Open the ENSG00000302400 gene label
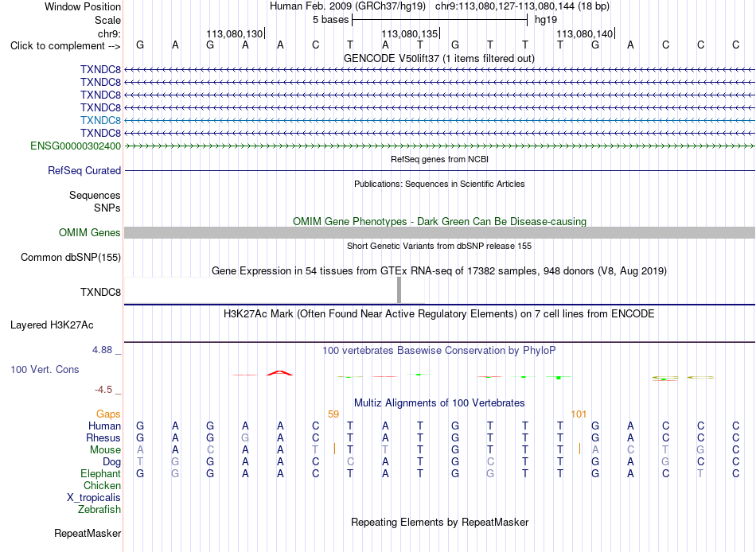 pos(76,146)
